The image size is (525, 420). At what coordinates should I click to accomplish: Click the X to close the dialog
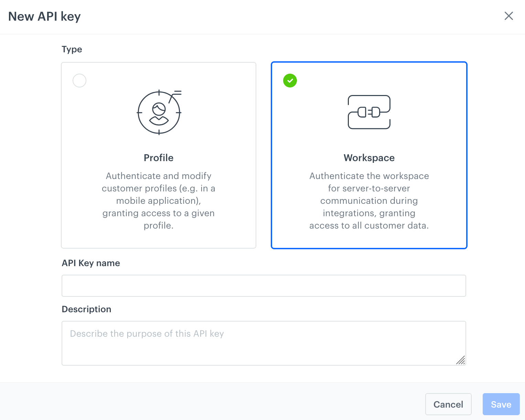tap(509, 16)
